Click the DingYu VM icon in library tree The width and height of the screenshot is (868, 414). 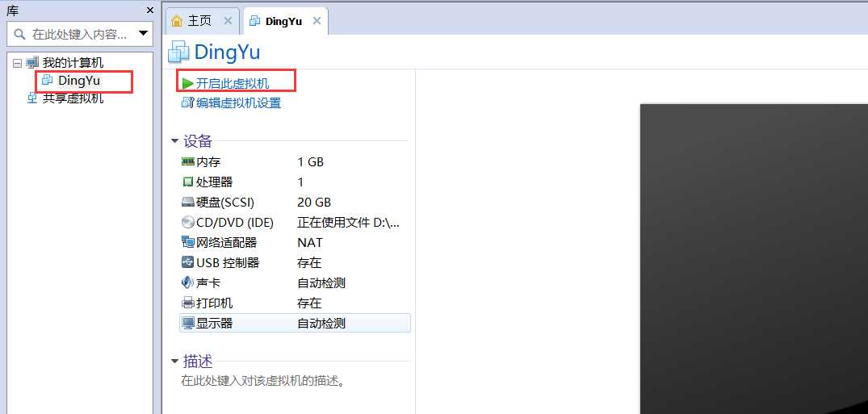(x=48, y=81)
